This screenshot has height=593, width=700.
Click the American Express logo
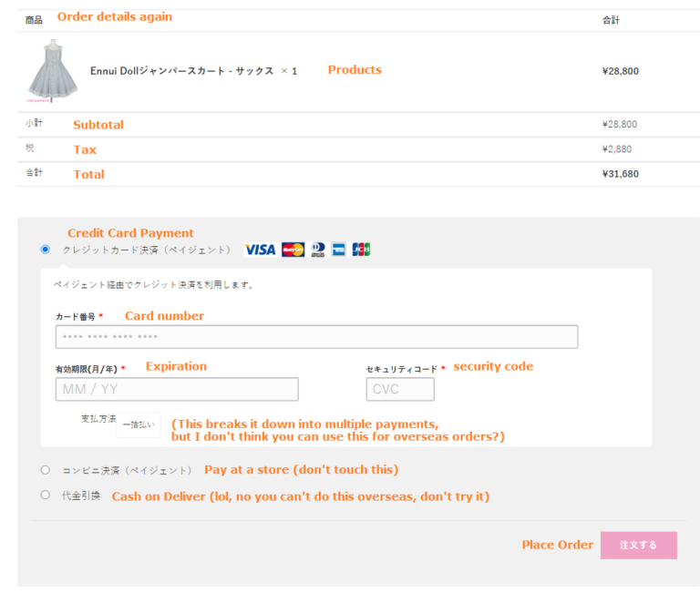[339, 250]
